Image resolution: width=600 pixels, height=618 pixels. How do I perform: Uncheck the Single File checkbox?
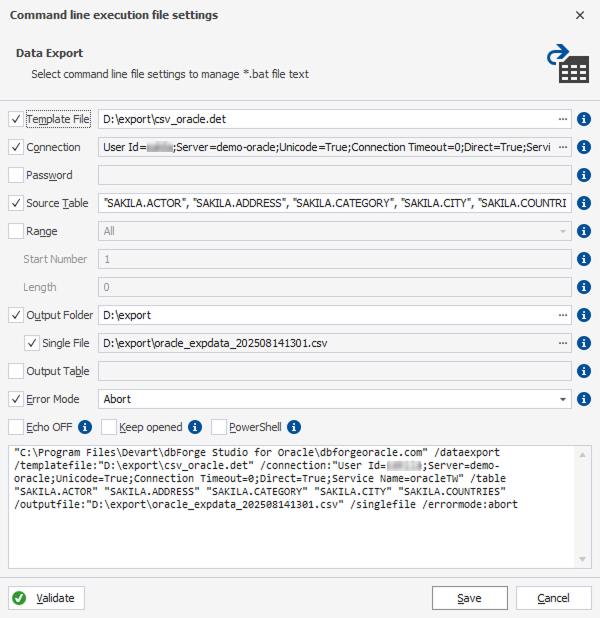tap(32, 343)
